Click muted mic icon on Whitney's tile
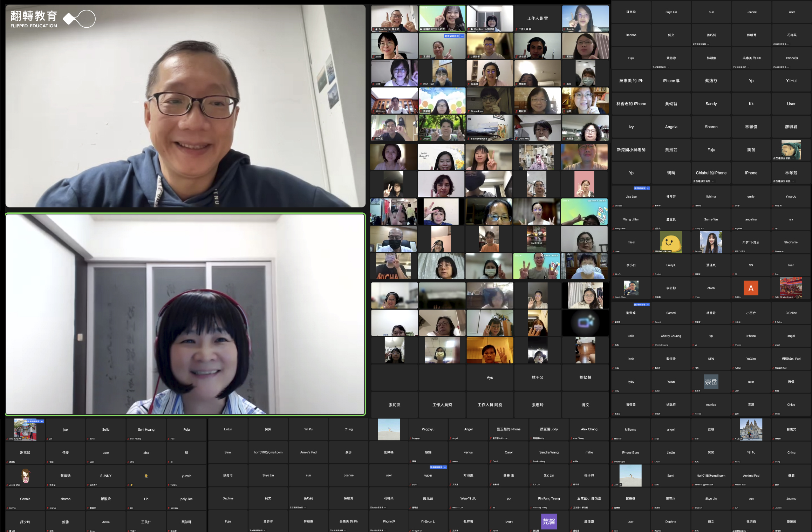Screen dimensions: 812x532 [374, 111]
